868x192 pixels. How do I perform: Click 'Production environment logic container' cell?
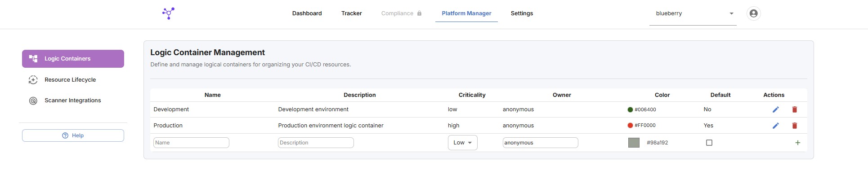[331, 126]
